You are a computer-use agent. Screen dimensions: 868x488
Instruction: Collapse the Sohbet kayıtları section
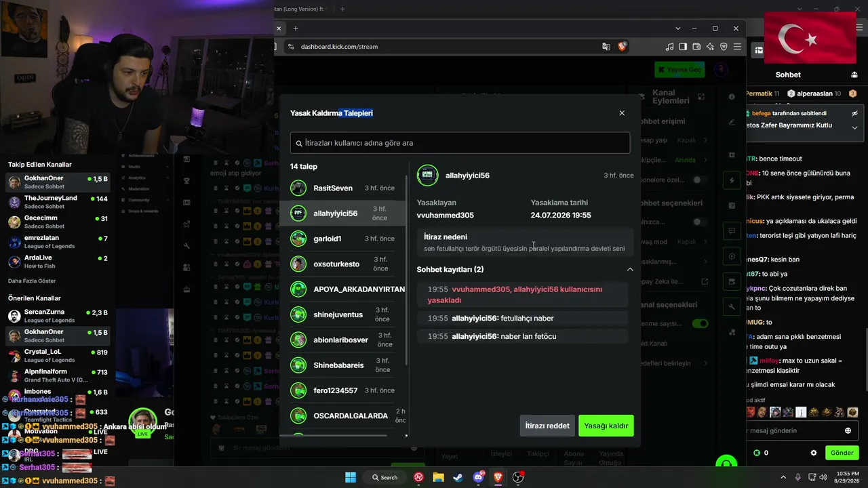coord(630,270)
